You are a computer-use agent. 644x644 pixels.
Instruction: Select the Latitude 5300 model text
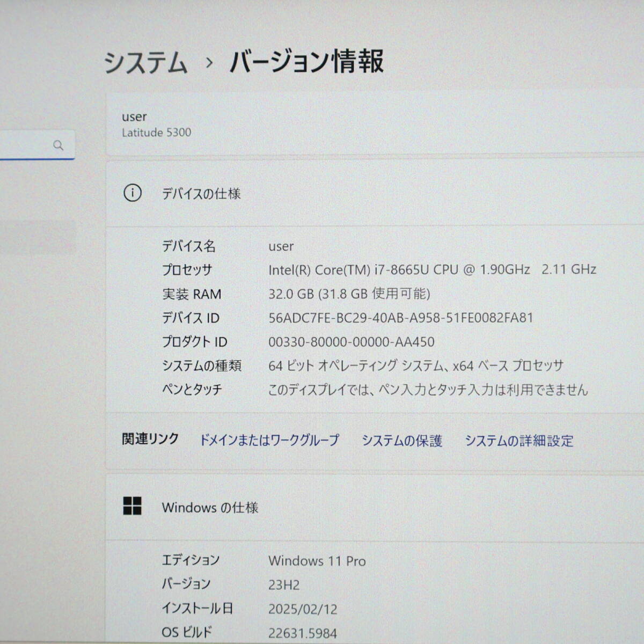click(x=156, y=133)
